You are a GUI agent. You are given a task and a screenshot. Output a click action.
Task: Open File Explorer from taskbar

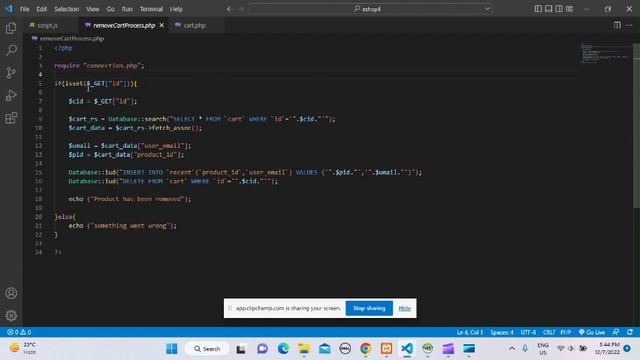point(303,349)
